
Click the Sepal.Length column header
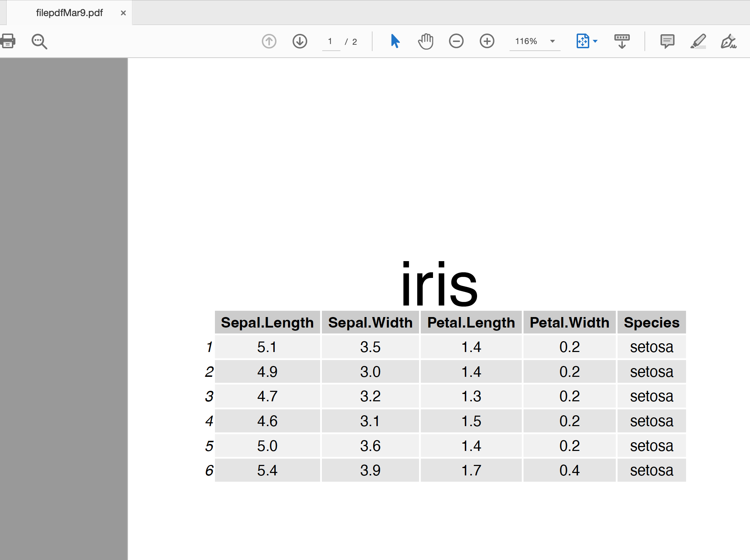[267, 322]
